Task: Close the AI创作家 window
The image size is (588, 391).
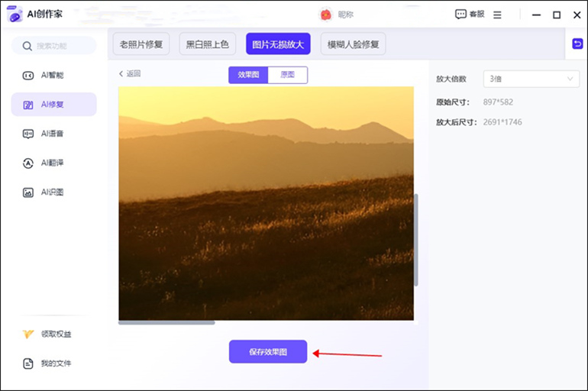Action: coord(577,15)
